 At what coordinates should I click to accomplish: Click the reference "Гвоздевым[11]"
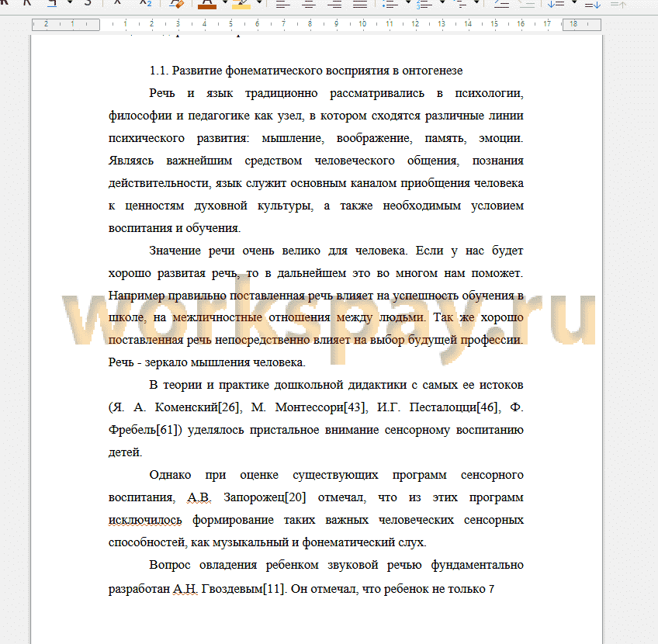point(244,589)
